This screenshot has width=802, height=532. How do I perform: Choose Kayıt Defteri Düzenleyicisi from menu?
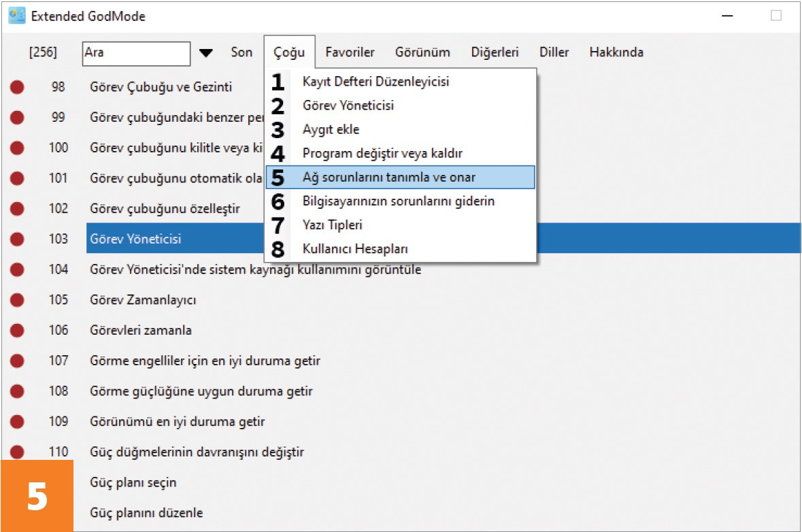coord(401,82)
